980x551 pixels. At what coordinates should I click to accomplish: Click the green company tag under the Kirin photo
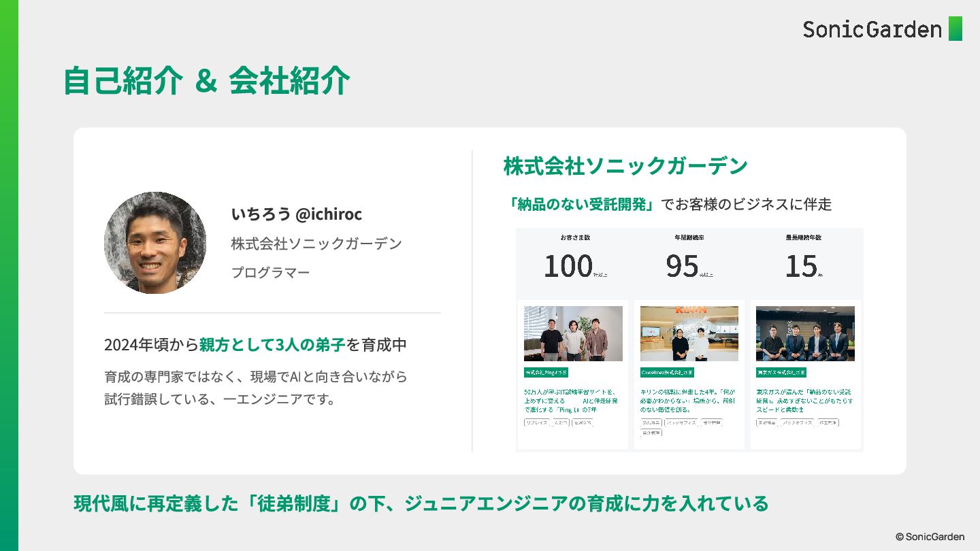[x=667, y=372]
